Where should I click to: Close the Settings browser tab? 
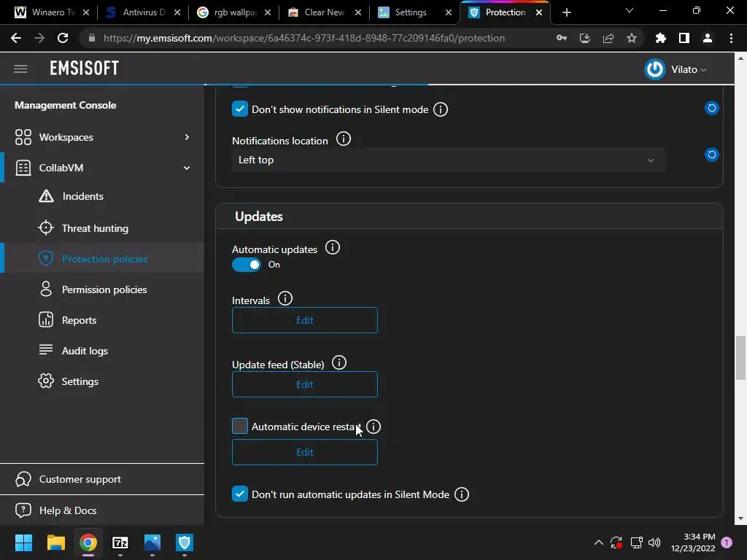[x=449, y=13]
